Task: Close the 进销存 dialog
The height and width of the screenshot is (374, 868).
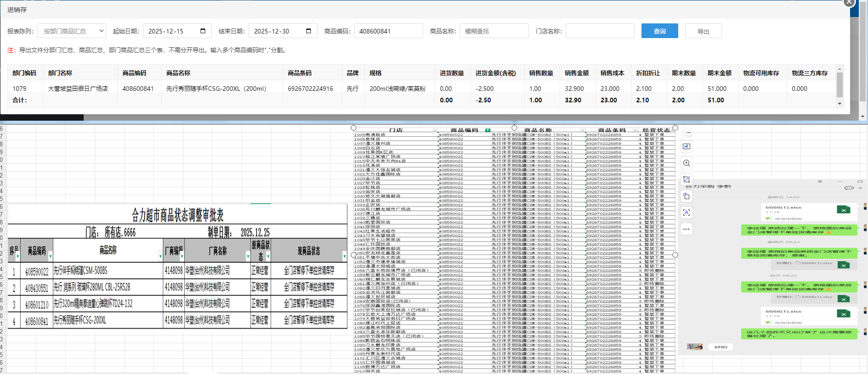Action: pos(849,2)
